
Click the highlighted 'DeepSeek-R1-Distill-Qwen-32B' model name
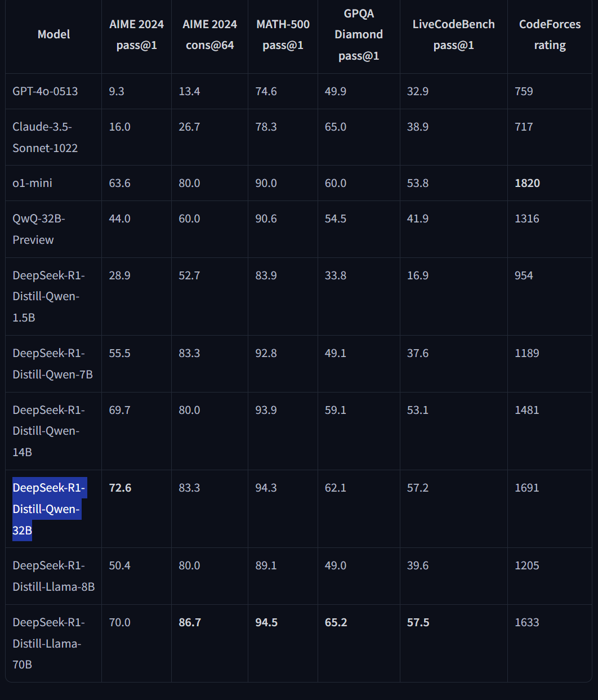[49, 509]
